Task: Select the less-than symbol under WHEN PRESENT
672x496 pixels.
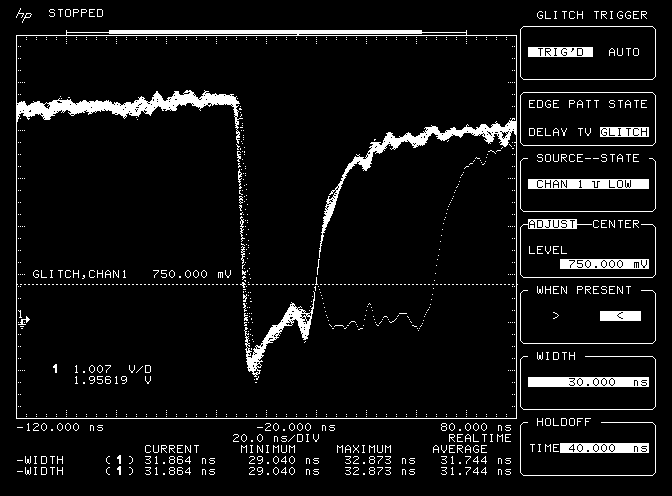Action: click(619, 316)
